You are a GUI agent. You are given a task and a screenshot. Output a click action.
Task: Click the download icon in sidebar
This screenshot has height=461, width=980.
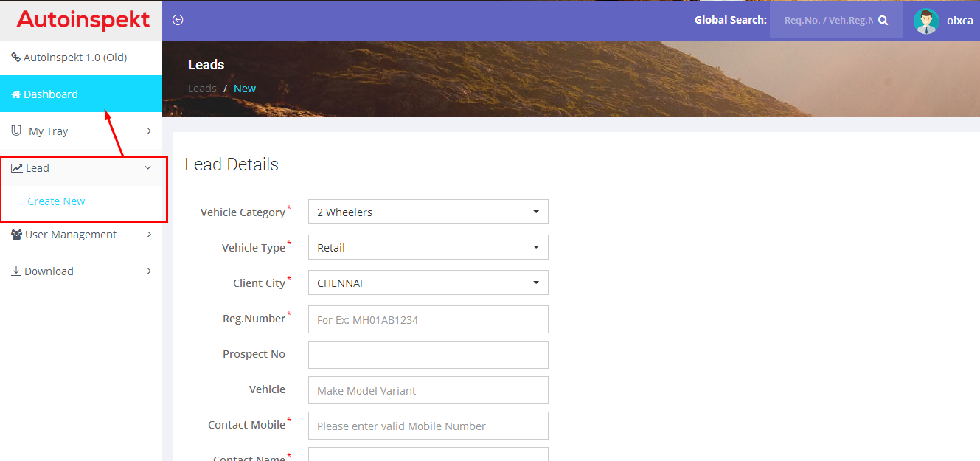coord(16,271)
